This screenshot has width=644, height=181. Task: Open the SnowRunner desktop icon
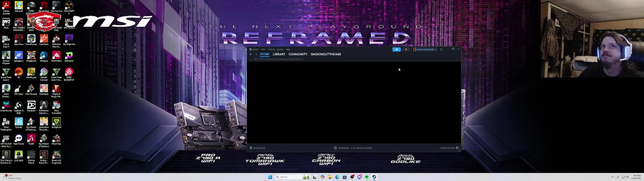point(31,40)
